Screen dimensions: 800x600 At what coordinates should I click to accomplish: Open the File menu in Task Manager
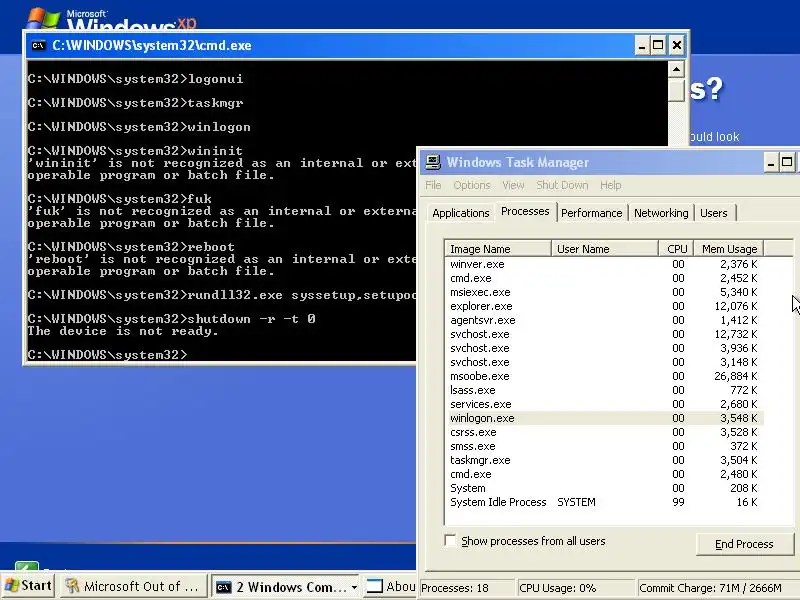pyautogui.click(x=433, y=185)
